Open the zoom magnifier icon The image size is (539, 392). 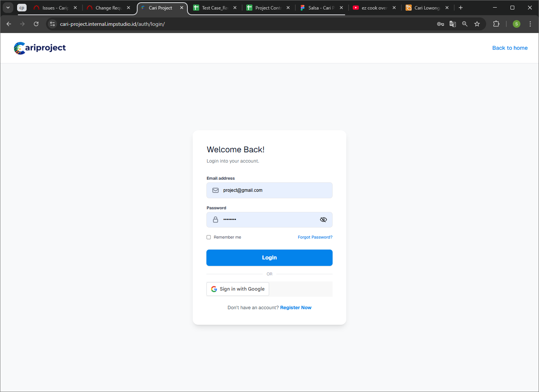[465, 24]
